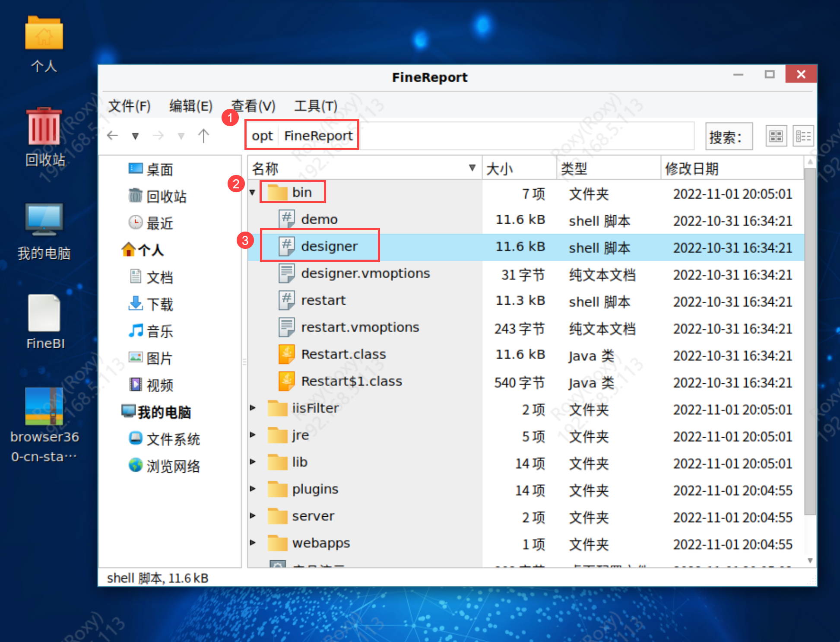The height and width of the screenshot is (642, 840).
Task: Switch to grid view mode
Action: coord(776,136)
